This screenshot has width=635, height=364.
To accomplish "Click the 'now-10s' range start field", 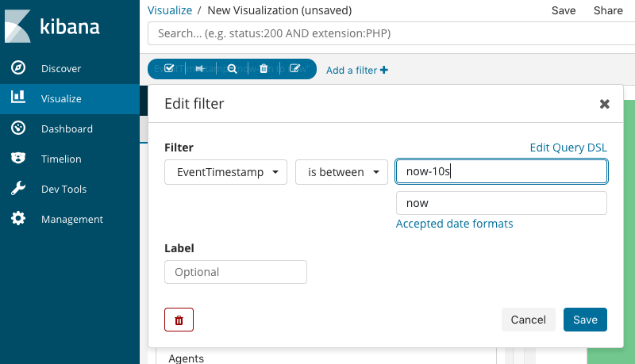I will tap(502, 171).
